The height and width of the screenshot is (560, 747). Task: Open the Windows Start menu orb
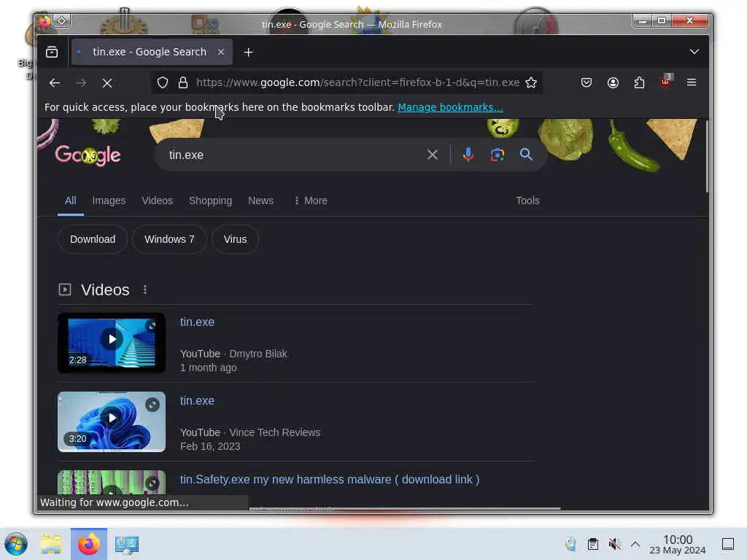[x=16, y=544]
